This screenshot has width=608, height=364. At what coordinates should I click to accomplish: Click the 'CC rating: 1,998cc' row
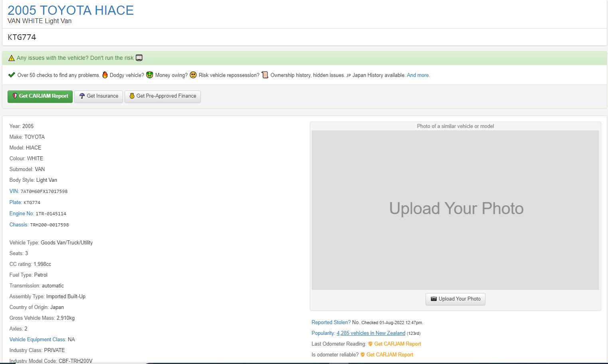pyautogui.click(x=30, y=264)
